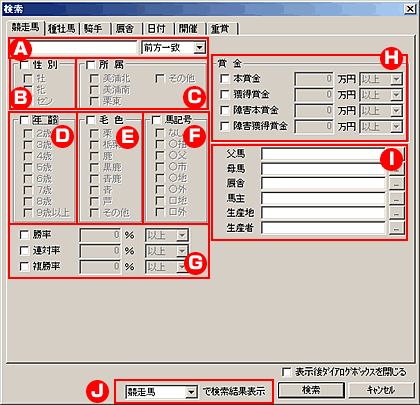Screen dimensions: 420x405
Task: Check the 本賞金 checkbox
Action: click(224, 78)
